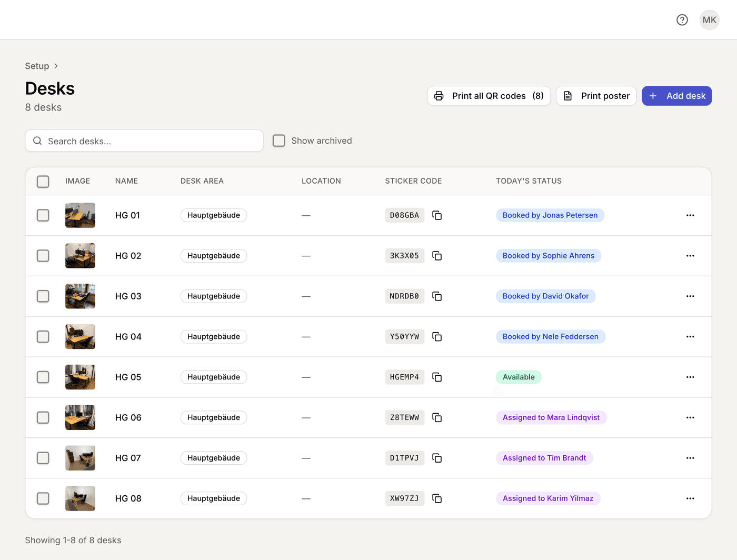Click the Available status badge for HG 05
Viewport: 737px width, 560px height.
click(x=519, y=377)
